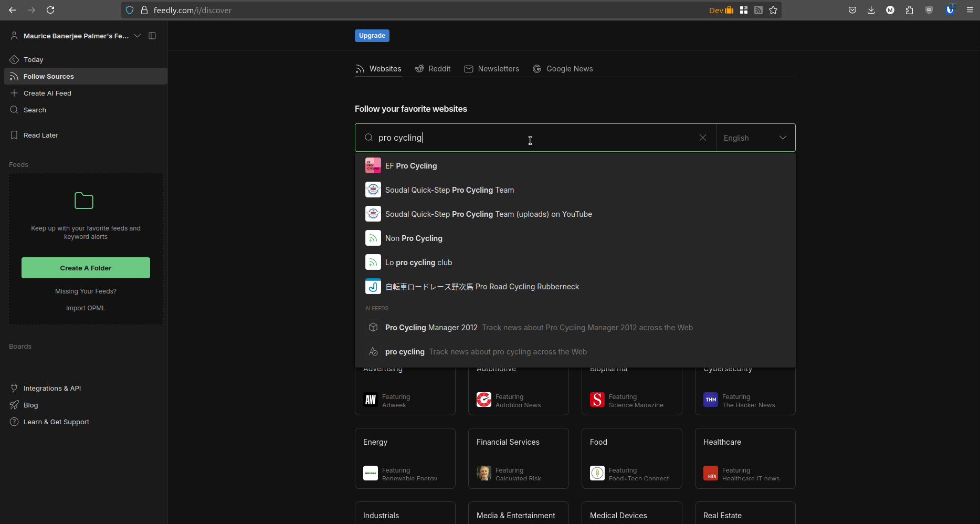Click the Create A Folder button
Screen dimensions: 980x524
[86, 268]
